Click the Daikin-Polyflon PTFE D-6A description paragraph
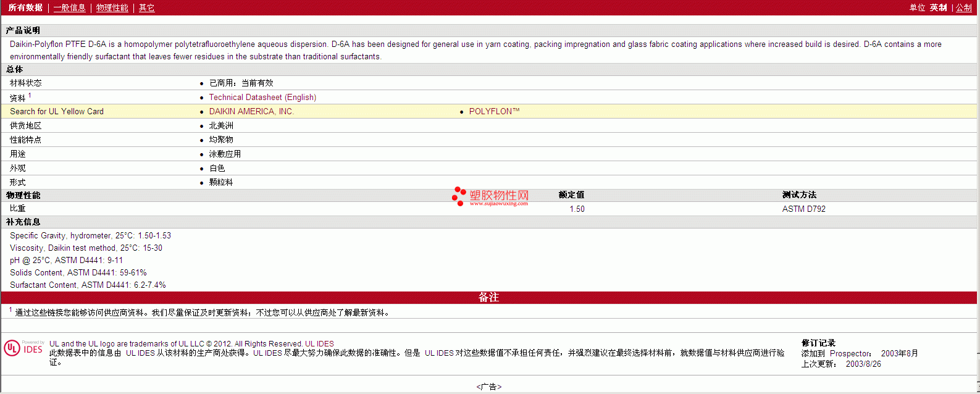The image size is (980, 394). (x=475, y=51)
